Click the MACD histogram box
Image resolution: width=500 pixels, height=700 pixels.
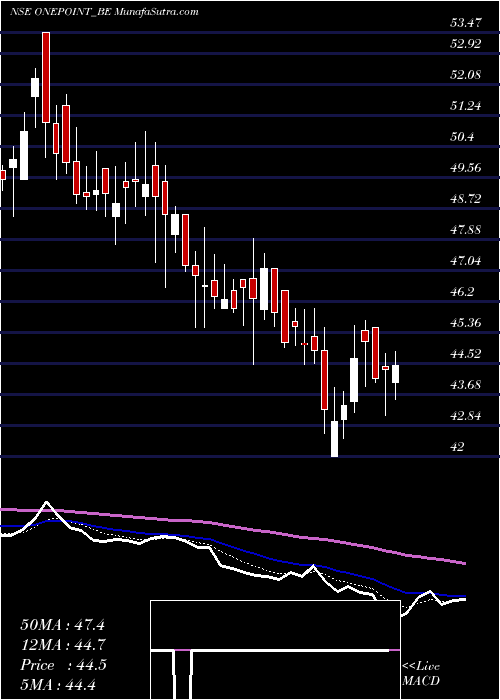tap(275, 650)
